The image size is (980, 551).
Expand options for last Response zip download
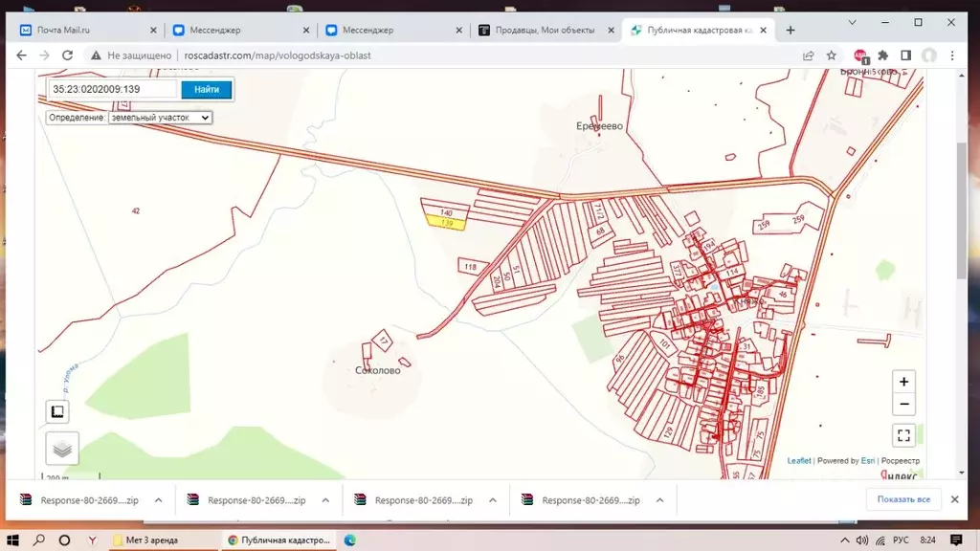coord(660,500)
